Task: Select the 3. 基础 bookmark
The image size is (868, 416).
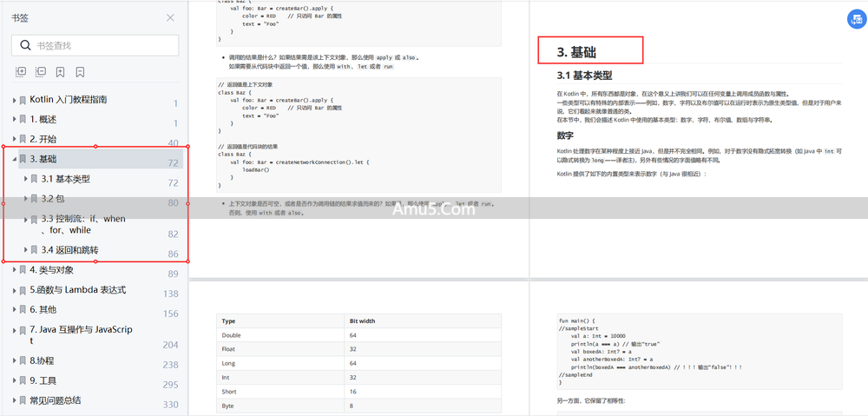Action: (x=43, y=160)
